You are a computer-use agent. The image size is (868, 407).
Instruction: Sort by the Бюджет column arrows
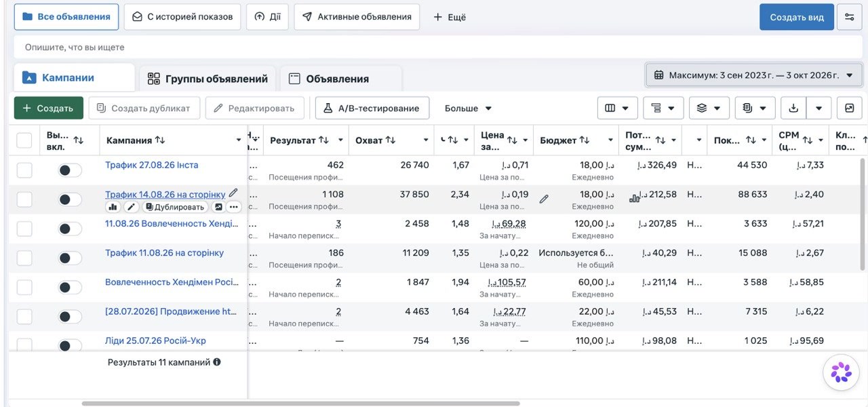pos(585,140)
